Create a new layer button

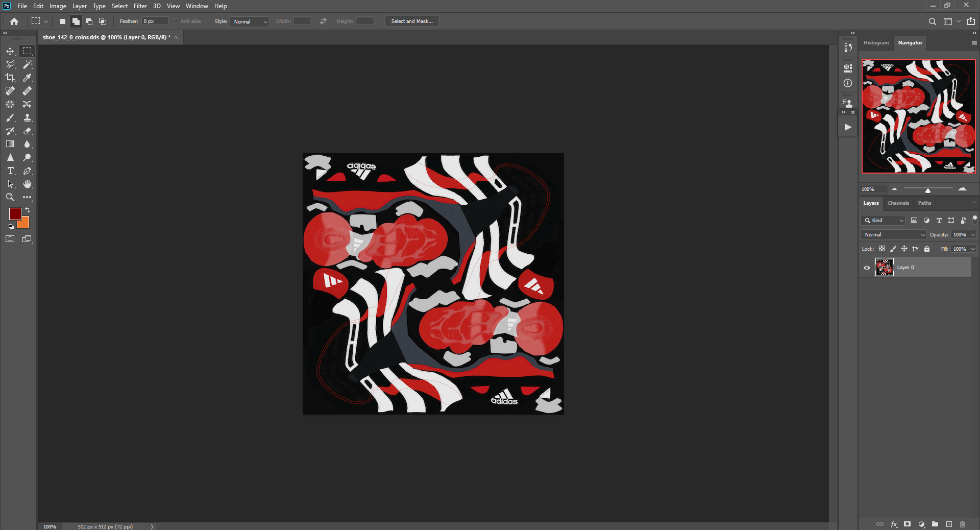coord(949,524)
